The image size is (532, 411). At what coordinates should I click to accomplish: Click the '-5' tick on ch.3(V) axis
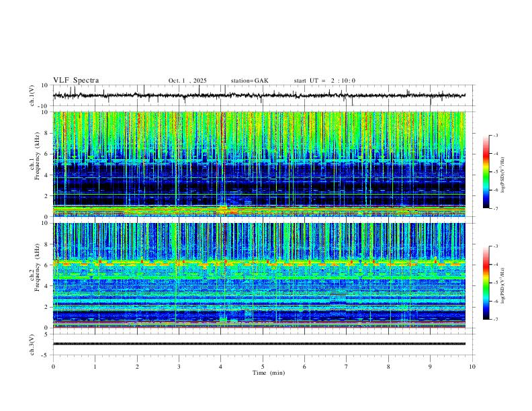pyautogui.click(x=46, y=355)
